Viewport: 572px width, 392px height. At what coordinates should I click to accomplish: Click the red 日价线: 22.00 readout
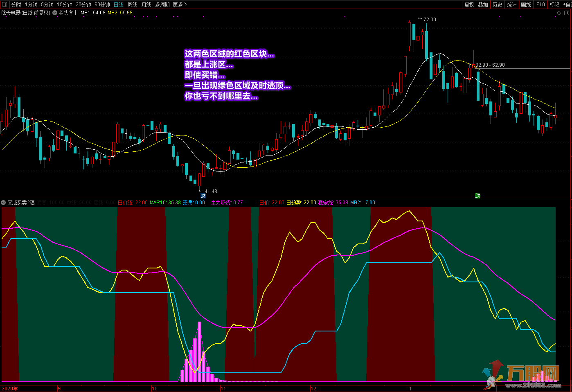(x=133, y=203)
